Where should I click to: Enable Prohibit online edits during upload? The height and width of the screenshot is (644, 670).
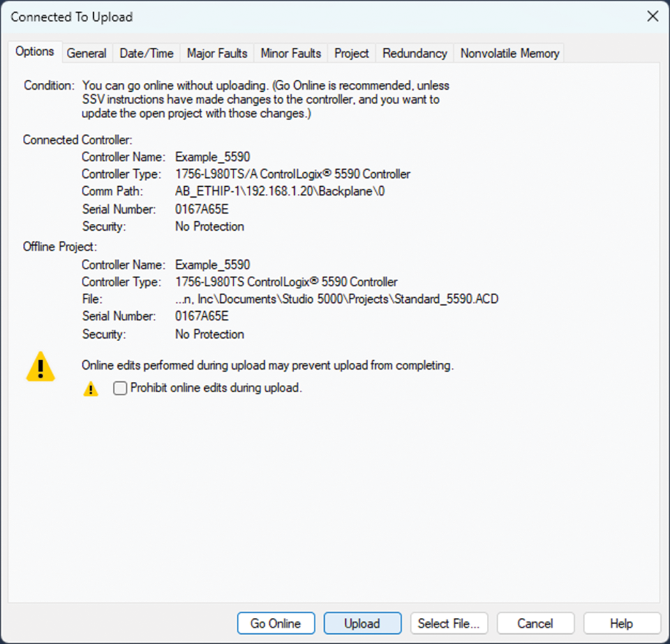(120, 388)
